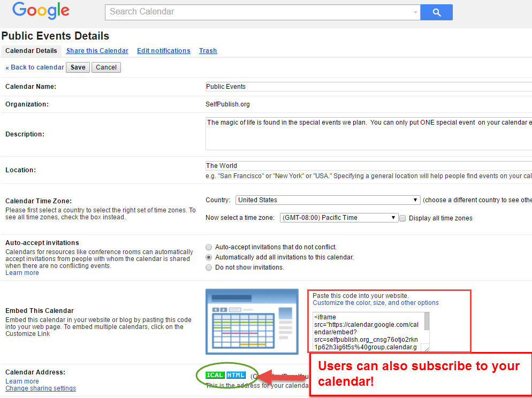Switch to Calendar Details tab
This screenshot has height=398, width=532.
coord(31,51)
